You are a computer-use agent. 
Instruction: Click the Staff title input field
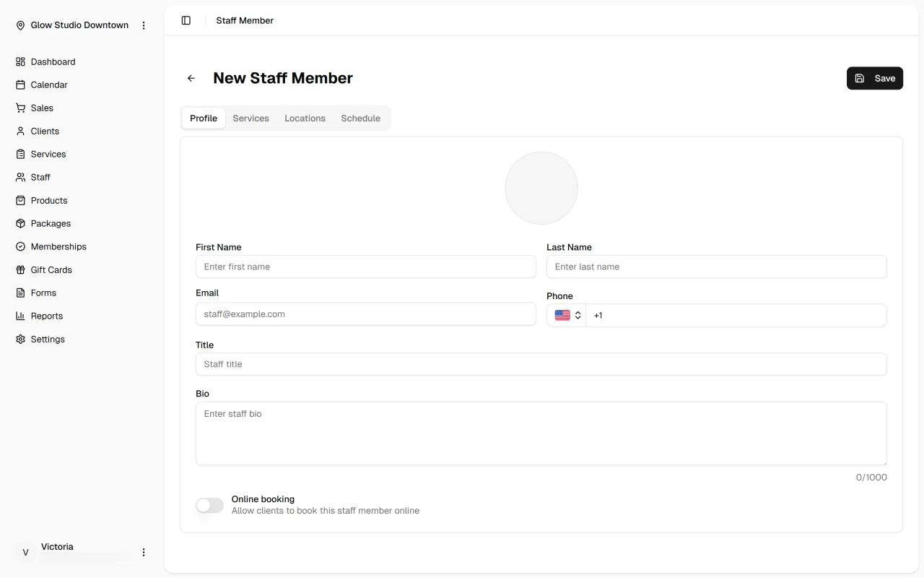pyautogui.click(x=541, y=364)
